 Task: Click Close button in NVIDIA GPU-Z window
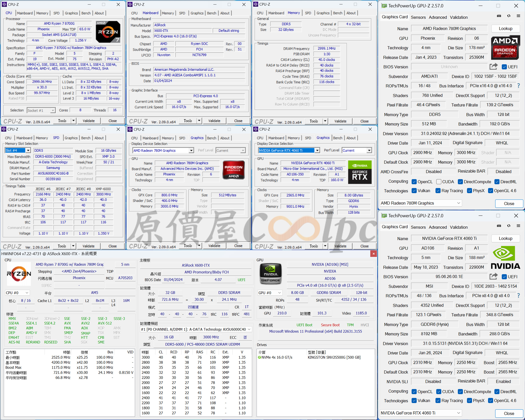[x=509, y=413]
